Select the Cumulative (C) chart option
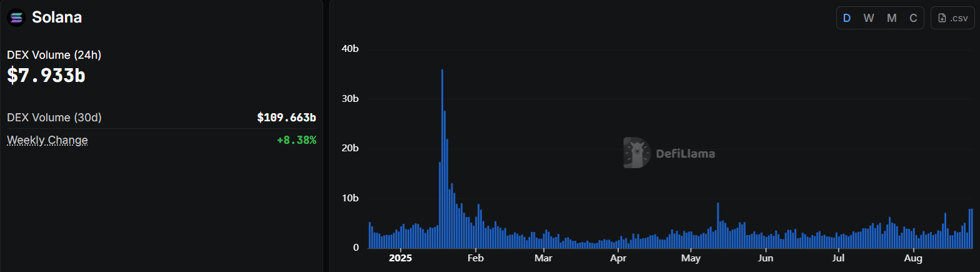The image size is (980, 272). click(913, 18)
